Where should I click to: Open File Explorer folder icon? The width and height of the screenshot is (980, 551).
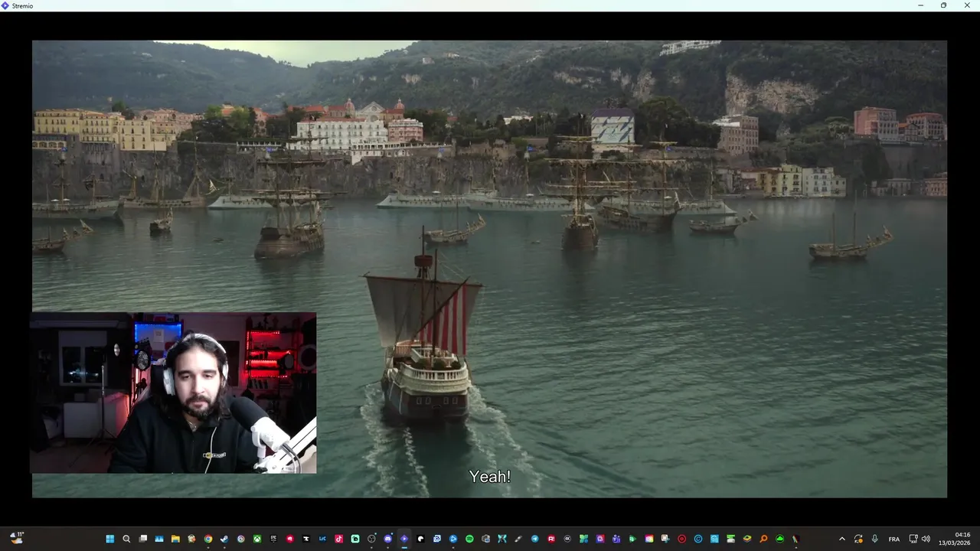[x=175, y=539]
